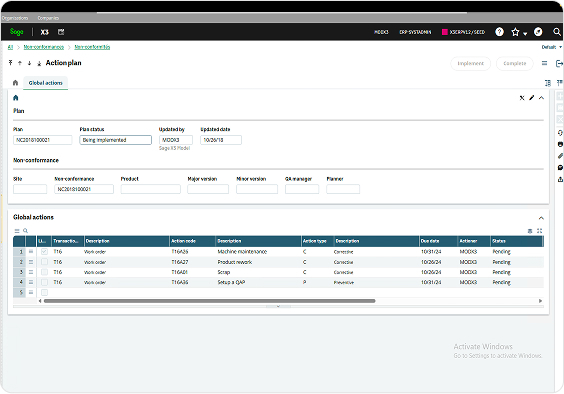Click the T16A27 action code cell
Screen dimensions: 564x394
click(x=192, y=262)
